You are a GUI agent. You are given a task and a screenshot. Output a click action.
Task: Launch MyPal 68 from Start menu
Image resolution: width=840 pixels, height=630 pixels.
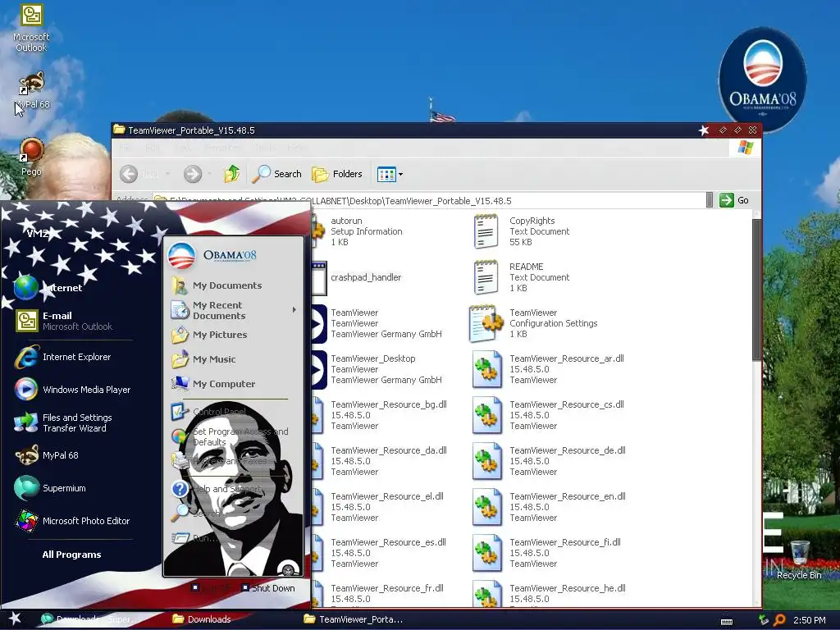47,454
